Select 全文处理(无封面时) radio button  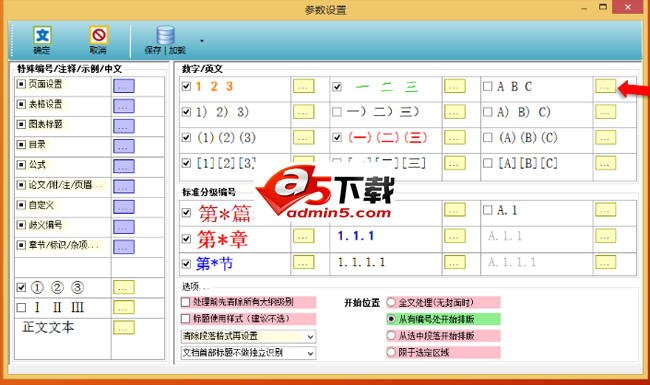click(391, 303)
